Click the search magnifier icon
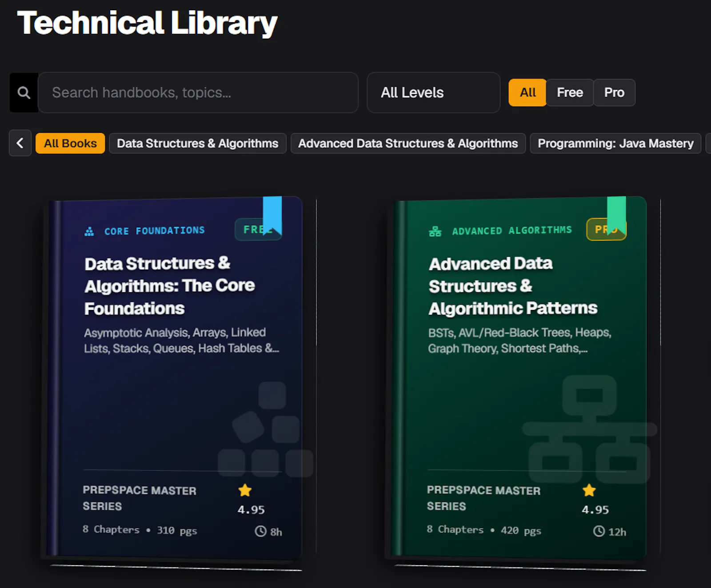Viewport: 711px width, 588px height. click(x=24, y=92)
